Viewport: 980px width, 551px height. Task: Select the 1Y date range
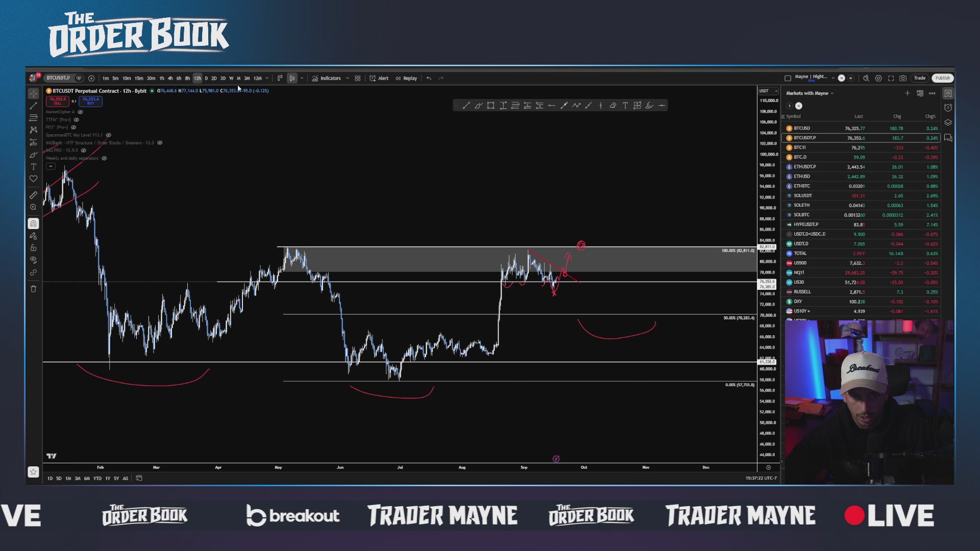click(x=108, y=479)
